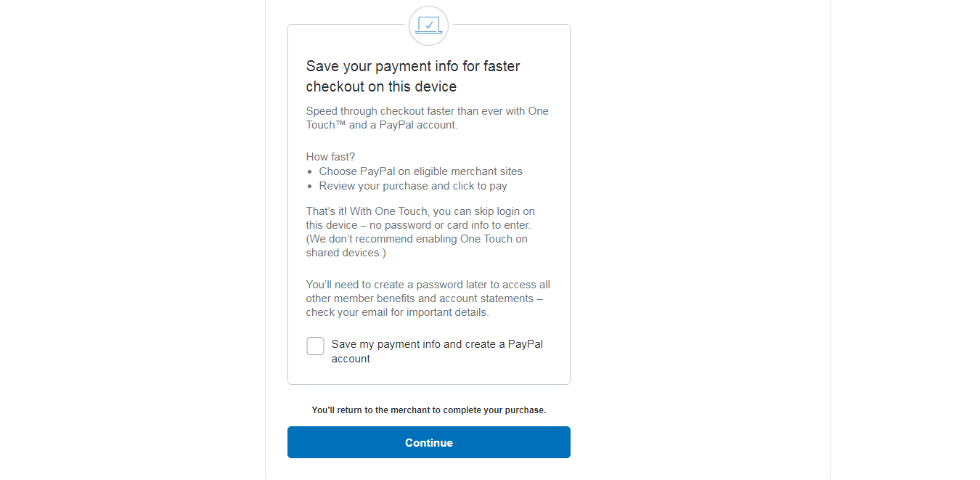Click the 'Save your payment info for faster' heading line

click(413, 66)
